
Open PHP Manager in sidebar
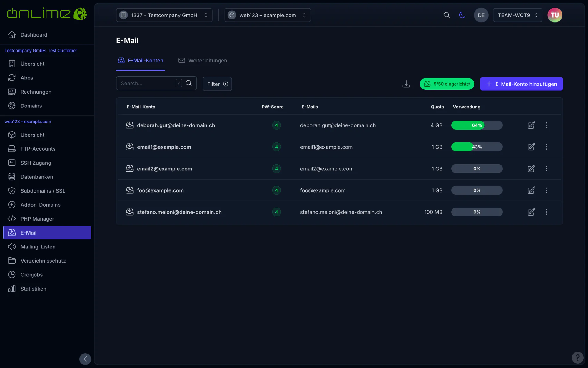point(47,219)
